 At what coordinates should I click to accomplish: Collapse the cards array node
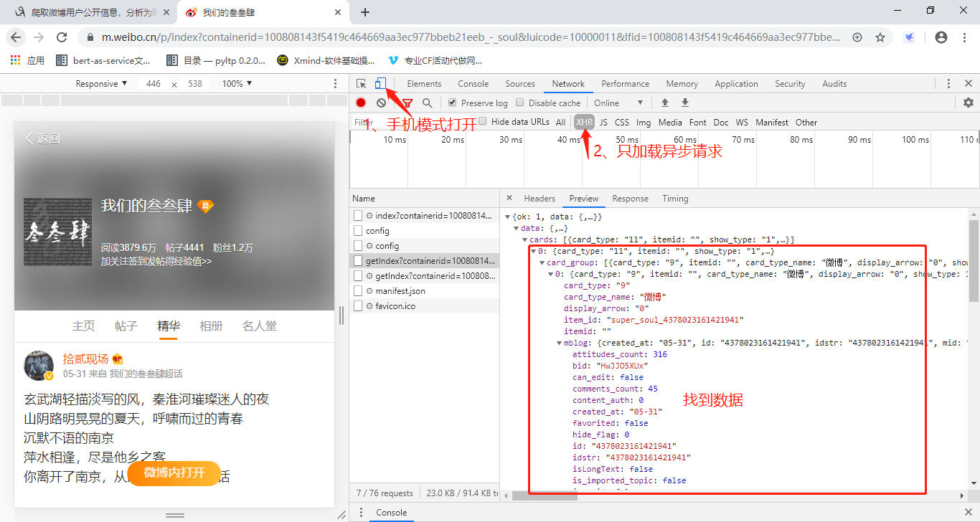click(x=524, y=239)
